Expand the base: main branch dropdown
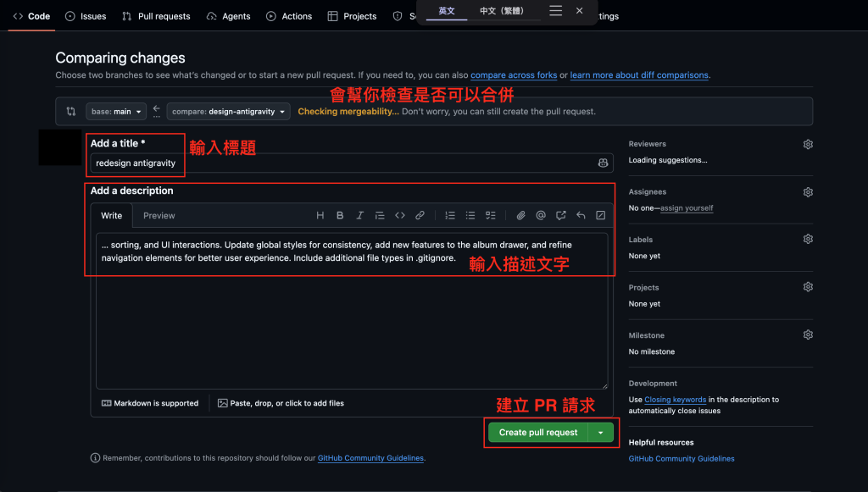 pos(116,112)
